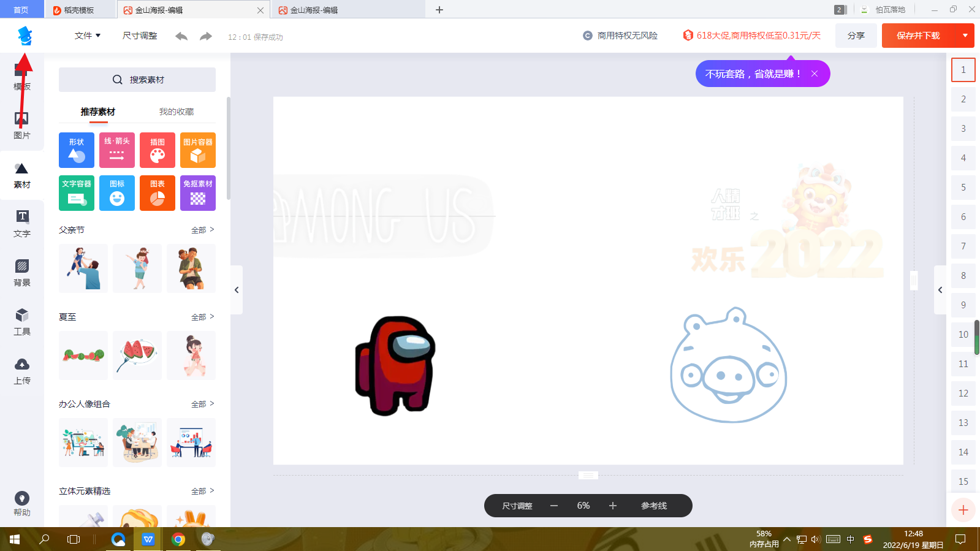Open the 上传 (Upload) sidebar panel
The height and width of the screenshot is (551, 980).
[21, 371]
